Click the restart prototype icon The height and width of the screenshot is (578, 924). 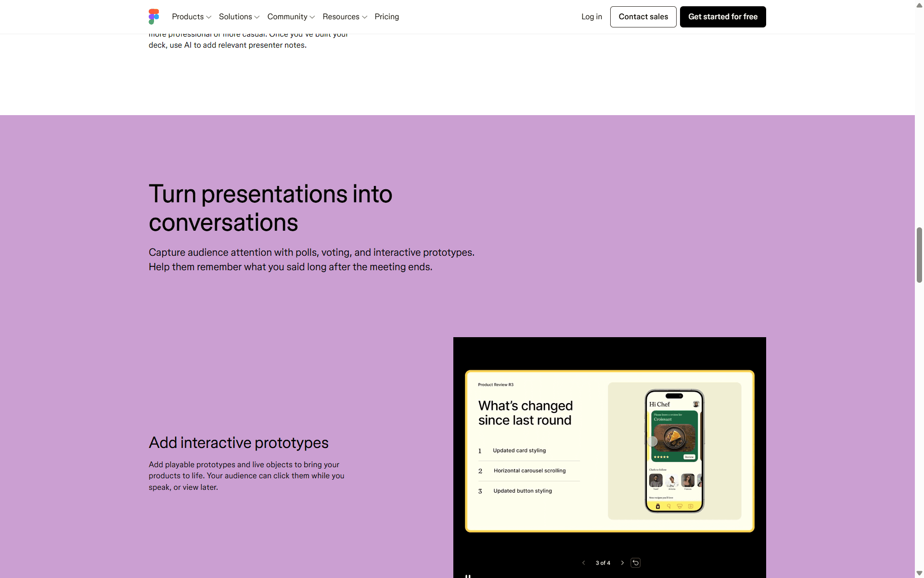[x=636, y=563]
